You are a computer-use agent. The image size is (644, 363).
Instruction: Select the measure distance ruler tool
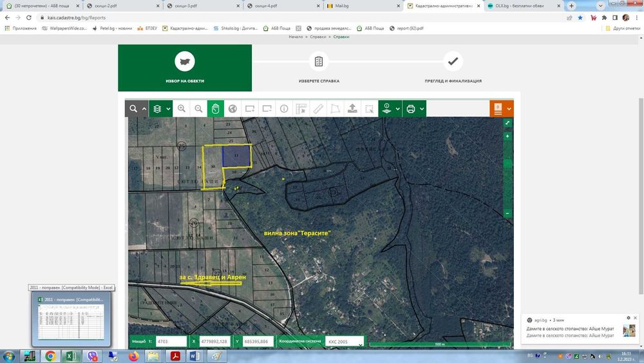318,109
